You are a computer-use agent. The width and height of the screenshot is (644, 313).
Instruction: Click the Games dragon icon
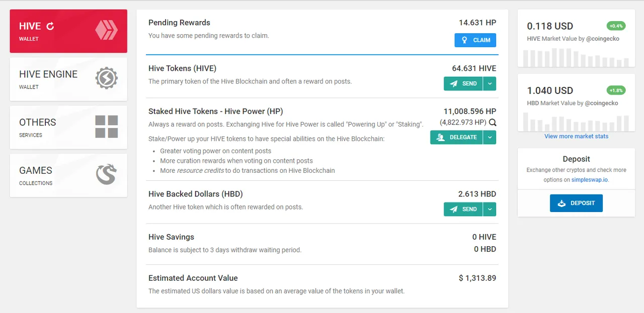(x=106, y=175)
